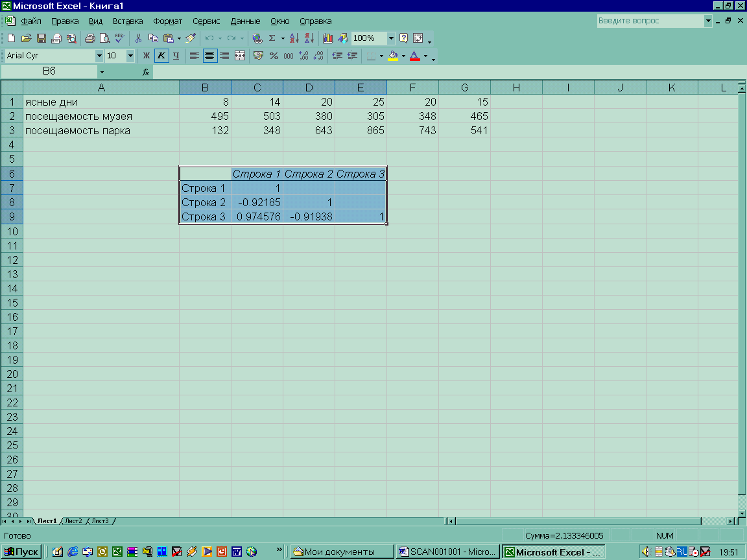The height and width of the screenshot is (560, 747).
Task: Copy the selected cells
Action: point(153,38)
